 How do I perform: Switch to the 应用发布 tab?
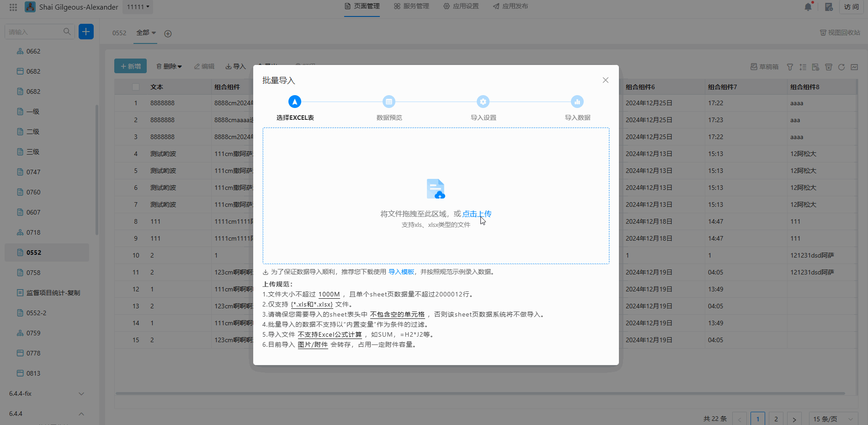pyautogui.click(x=510, y=6)
